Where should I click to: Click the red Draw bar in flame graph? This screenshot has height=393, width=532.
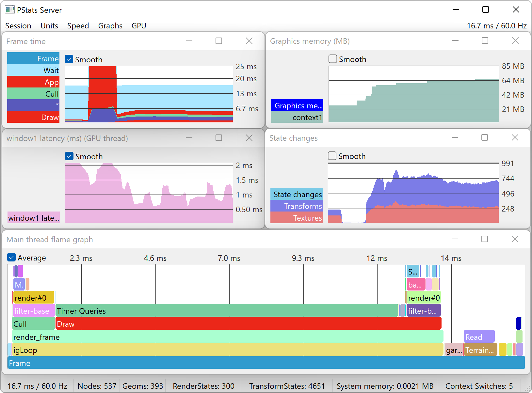click(x=249, y=323)
